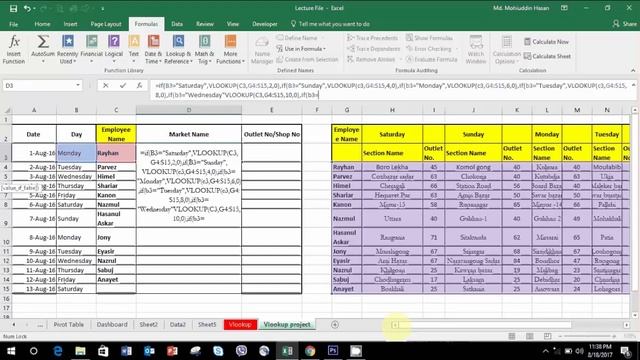This screenshot has width=640, height=360.
Task: Open Math & Trig functions menu
Action: (x=204, y=49)
